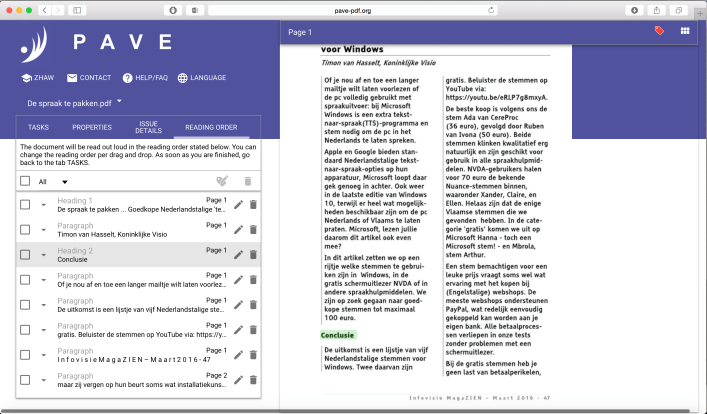
Task: Click the bulk confirm checkmark icon in list header
Action: pyautogui.click(x=222, y=181)
